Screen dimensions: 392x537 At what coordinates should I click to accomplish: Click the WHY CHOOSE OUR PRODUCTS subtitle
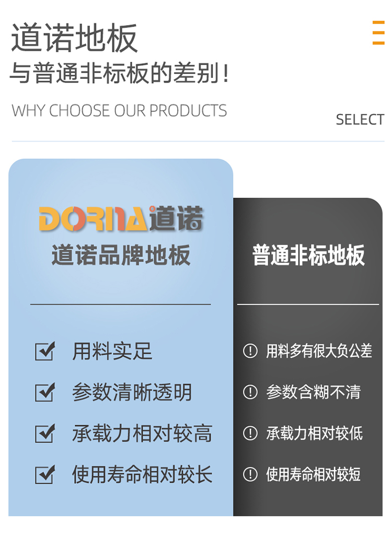119,110
